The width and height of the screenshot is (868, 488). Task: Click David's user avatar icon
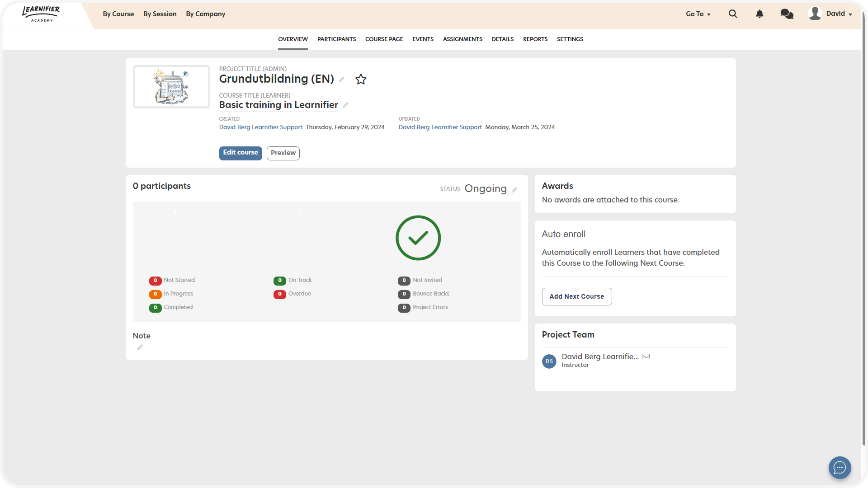[815, 14]
